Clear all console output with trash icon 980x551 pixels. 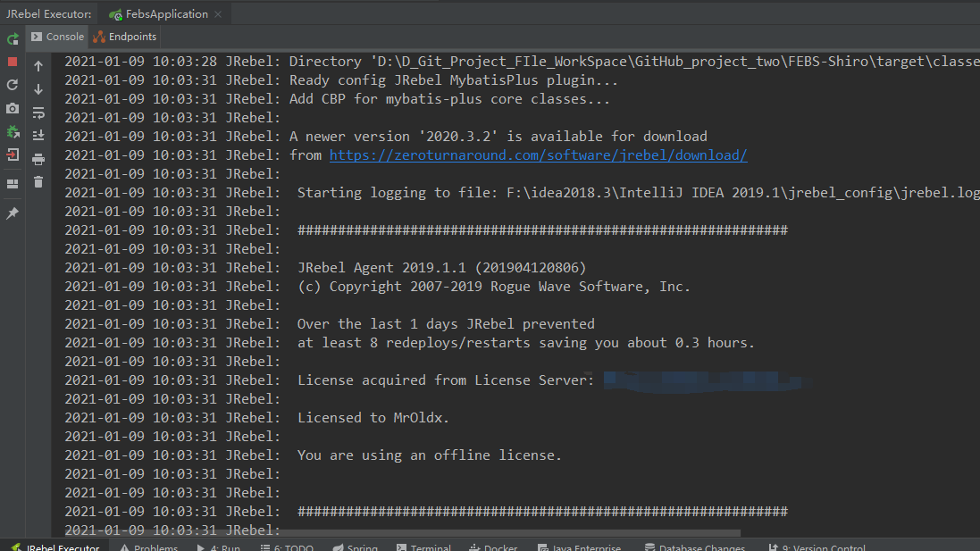[x=38, y=182]
